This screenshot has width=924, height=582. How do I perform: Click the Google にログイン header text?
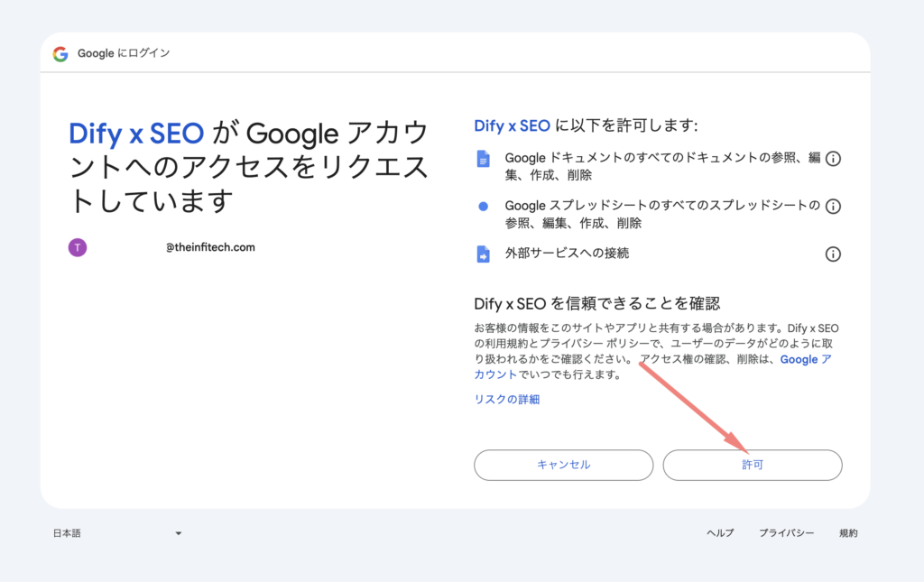124,53
